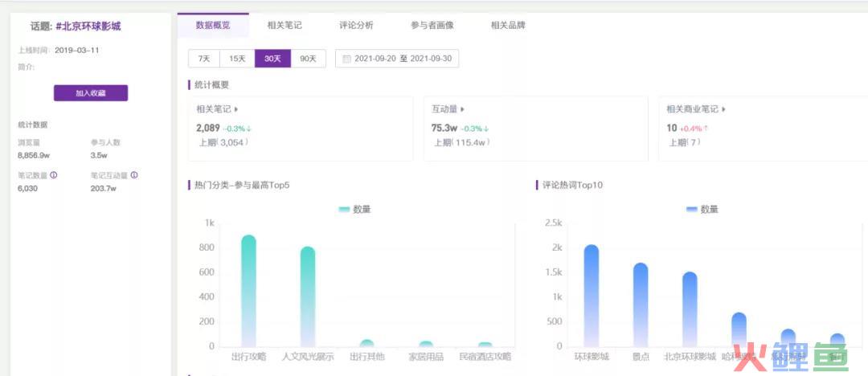Click the topic title #北京环球影城
Image resolution: width=868 pixels, height=376 pixels.
click(x=88, y=27)
